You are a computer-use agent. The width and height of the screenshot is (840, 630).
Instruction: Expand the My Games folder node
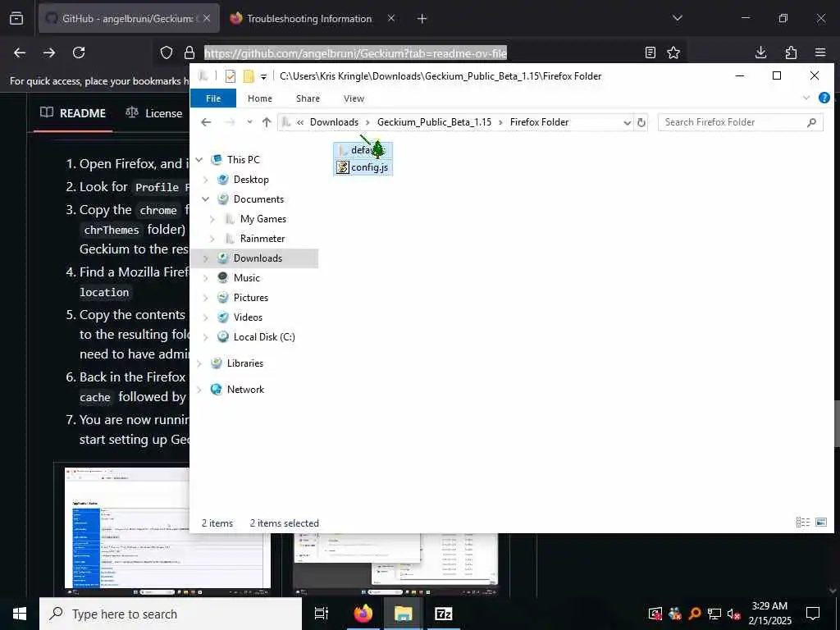click(212, 219)
